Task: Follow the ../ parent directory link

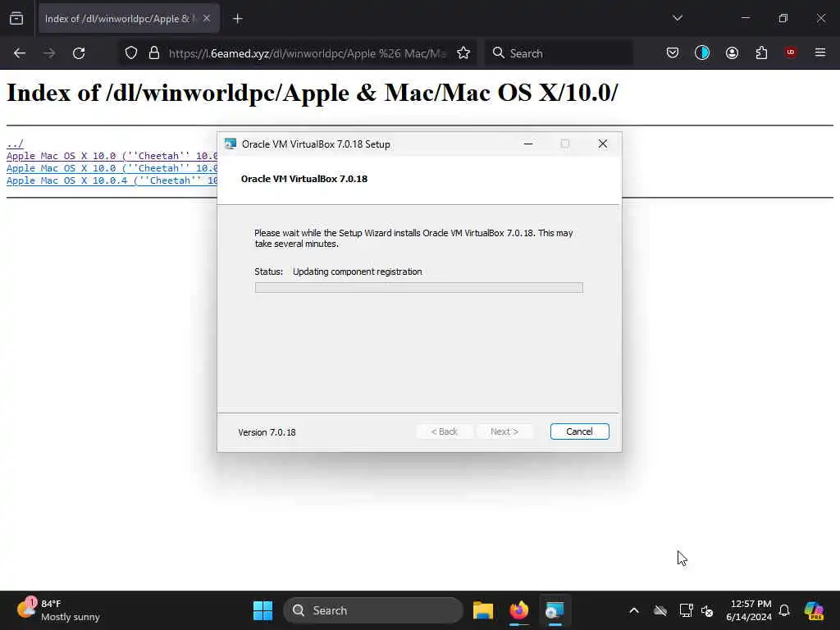Action: (15, 144)
